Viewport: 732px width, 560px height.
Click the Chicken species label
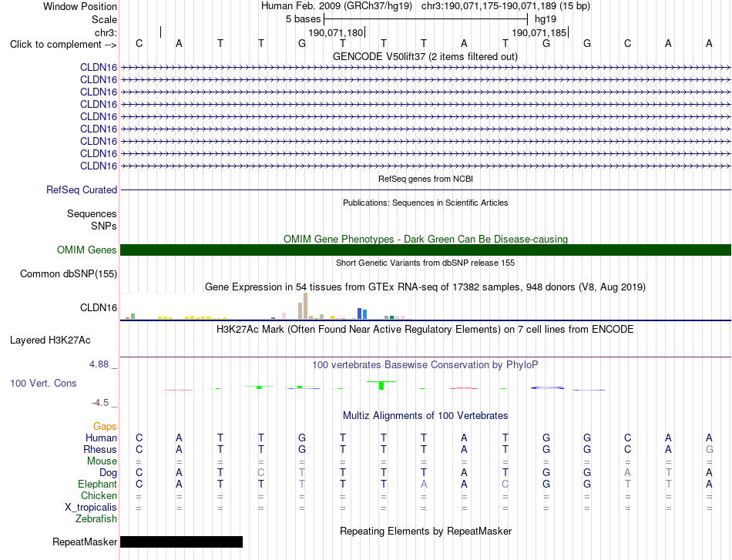(99, 495)
